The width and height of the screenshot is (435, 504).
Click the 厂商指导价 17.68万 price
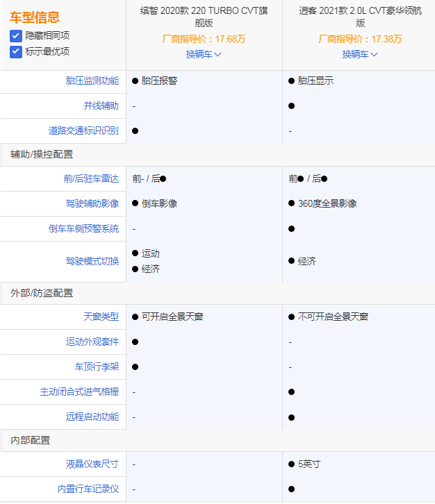[x=204, y=39]
